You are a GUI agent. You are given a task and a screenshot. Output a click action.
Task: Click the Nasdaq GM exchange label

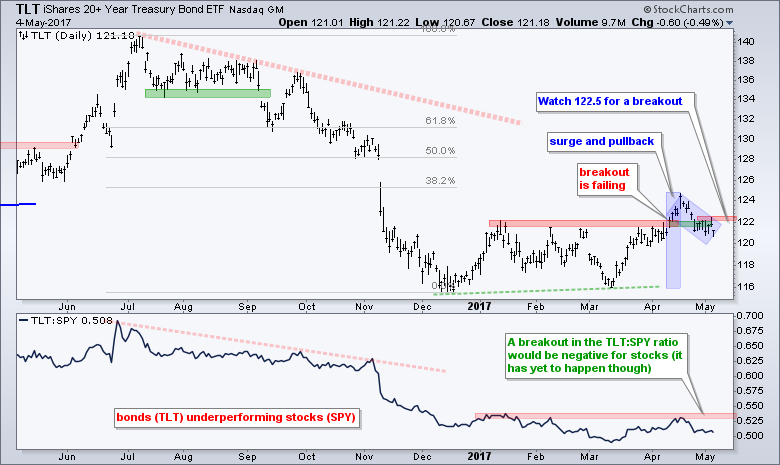point(256,9)
